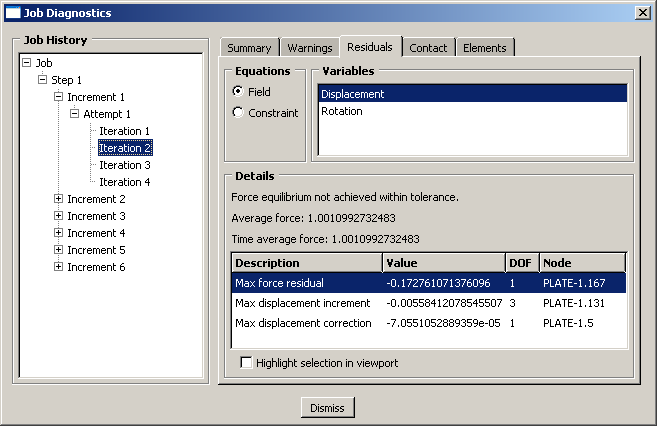Screen dimensions: 657x426
Task: Go to the Contact tab
Action: click(x=428, y=48)
